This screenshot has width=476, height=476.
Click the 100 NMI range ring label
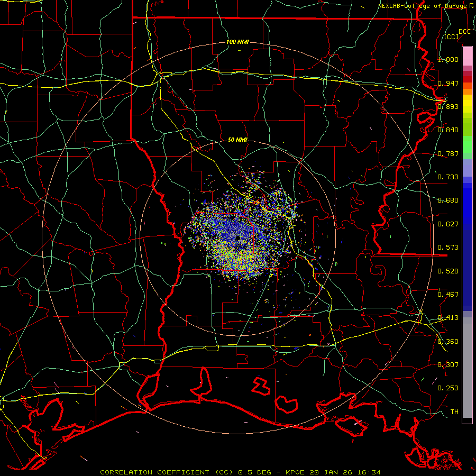click(237, 42)
